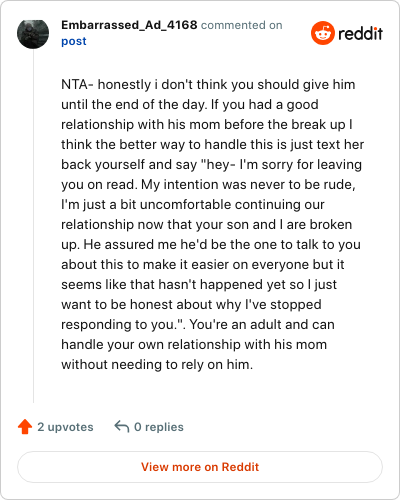Click the comment line starting "NTA- honestly"
Screen dimensions: 400x500
pos(208,85)
